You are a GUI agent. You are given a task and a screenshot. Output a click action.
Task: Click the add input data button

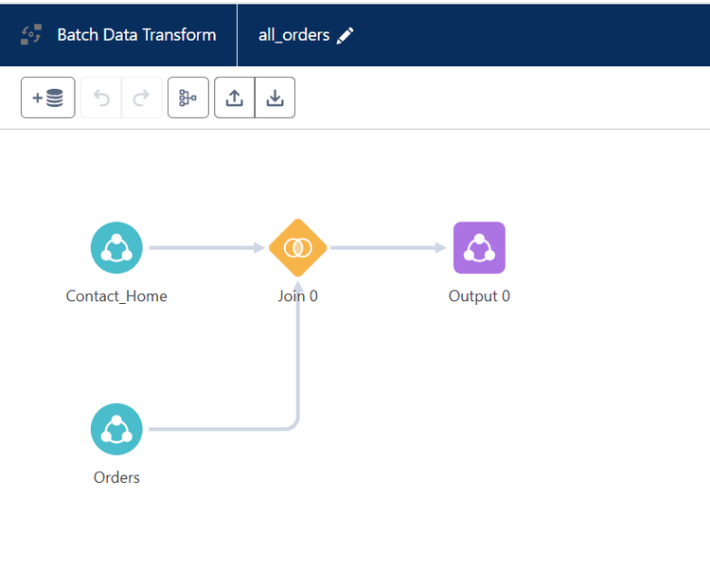pyautogui.click(x=47, y=98)
